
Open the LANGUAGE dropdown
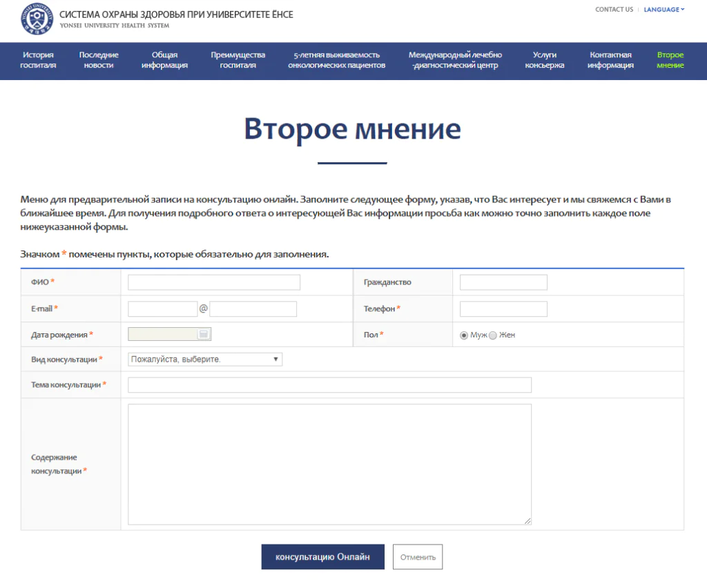pyautogui.click(x=661, y=9)
